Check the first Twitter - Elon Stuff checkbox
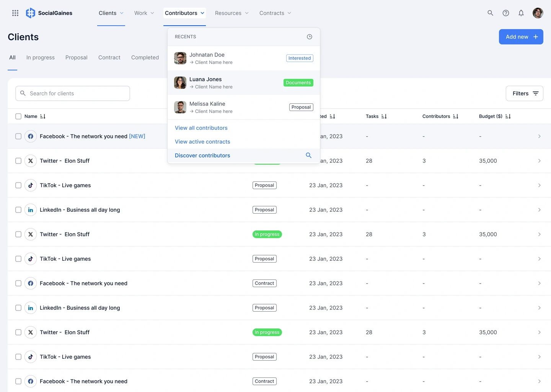This screenshot has height=392, width=551. pos(18,161)
